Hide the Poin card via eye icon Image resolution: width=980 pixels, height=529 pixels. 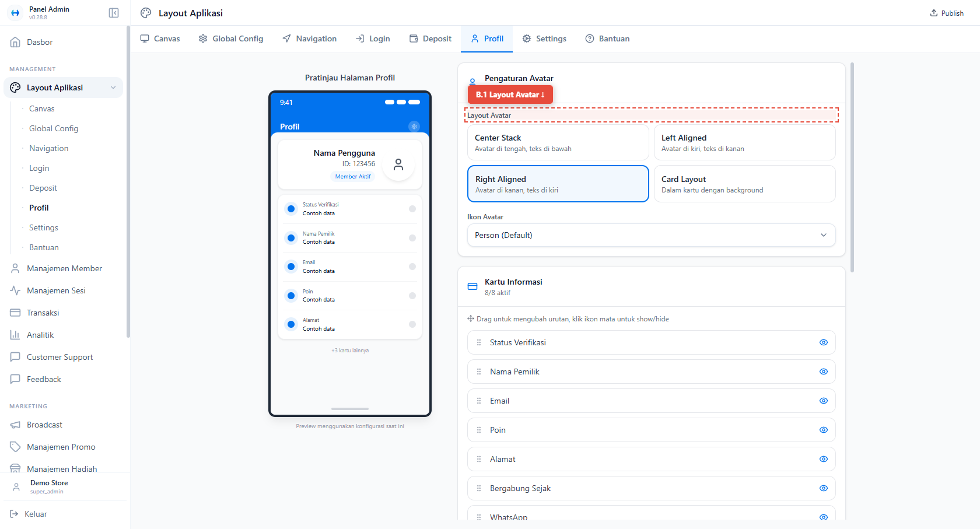(x=824, y=430)
